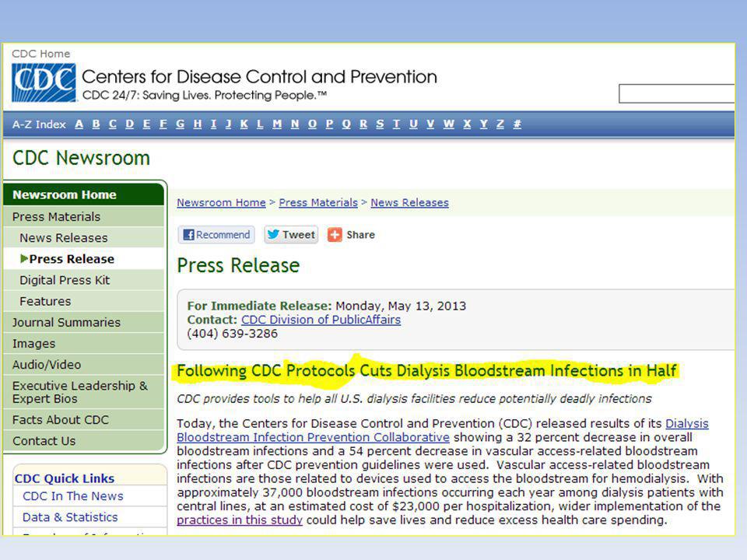Select letter L in A-Z Index

click(x=260, y=124)
